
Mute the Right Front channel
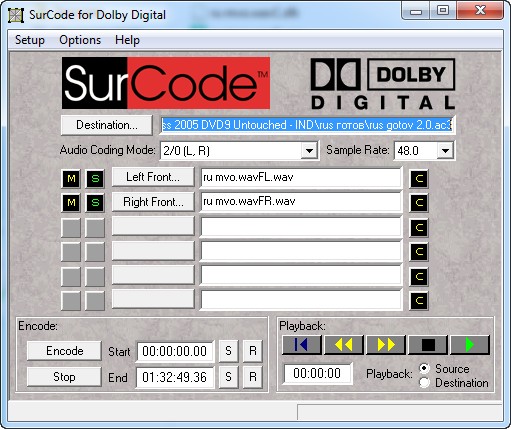(71, 202)
